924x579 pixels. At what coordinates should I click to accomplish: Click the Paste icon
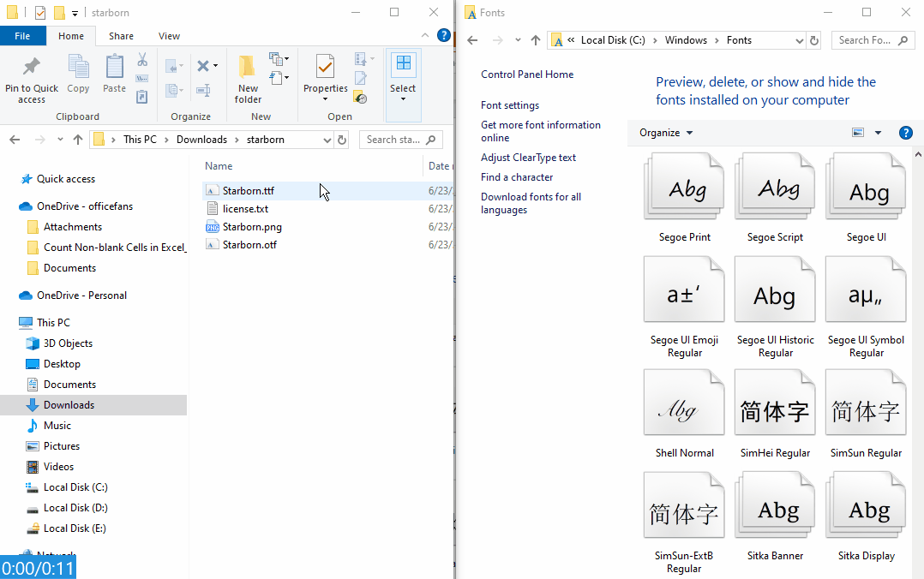[x=116, y=73]
